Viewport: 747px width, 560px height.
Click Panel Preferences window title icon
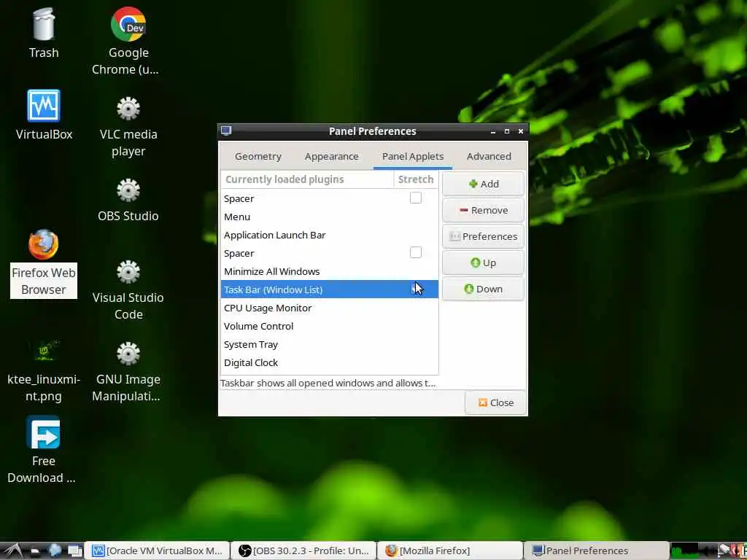pos(226,131)
